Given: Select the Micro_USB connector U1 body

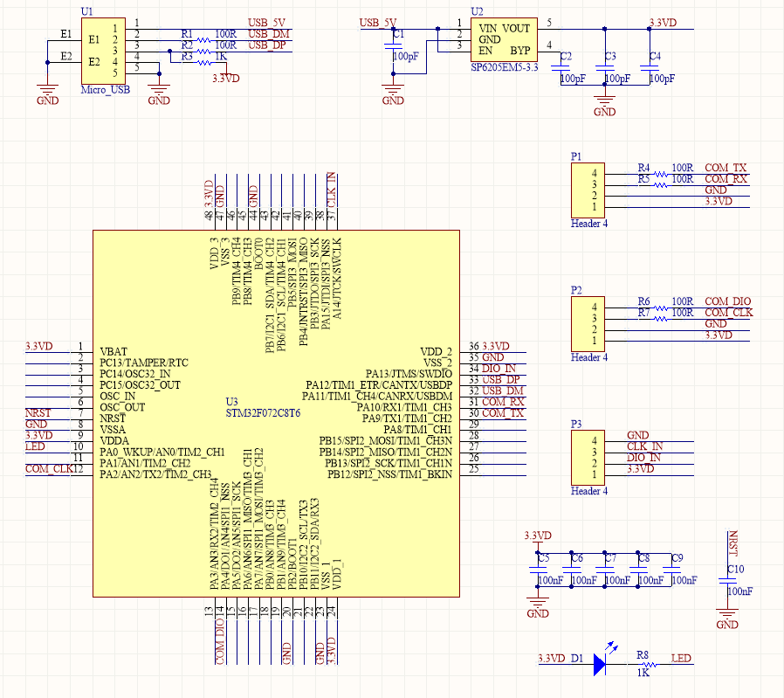Looking at the screenshot, I should click(x=103, y=51).
